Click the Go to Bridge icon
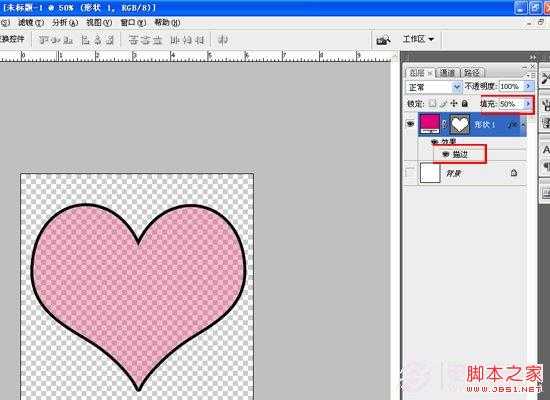Screen dimensions: 550x400 (383, 40)
